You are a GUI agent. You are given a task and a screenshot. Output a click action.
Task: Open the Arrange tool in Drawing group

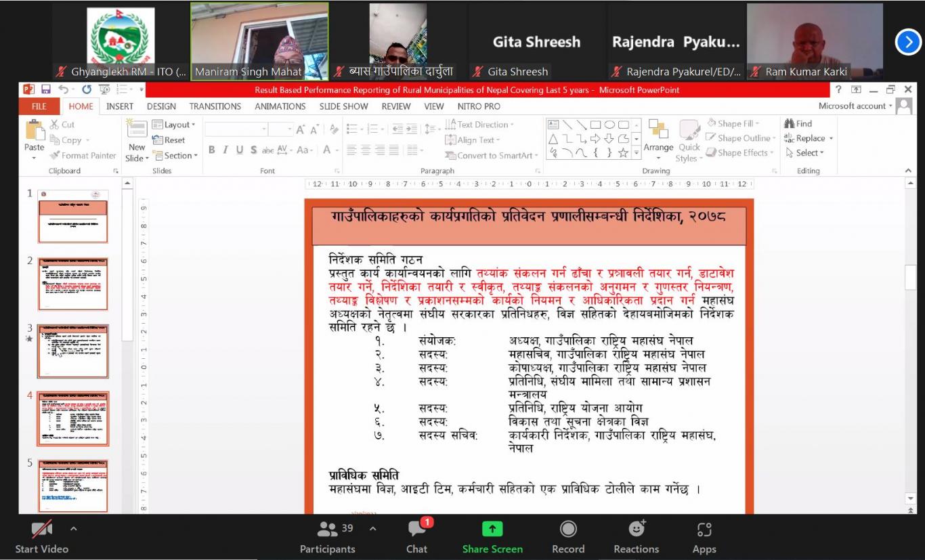click(658, 137)
